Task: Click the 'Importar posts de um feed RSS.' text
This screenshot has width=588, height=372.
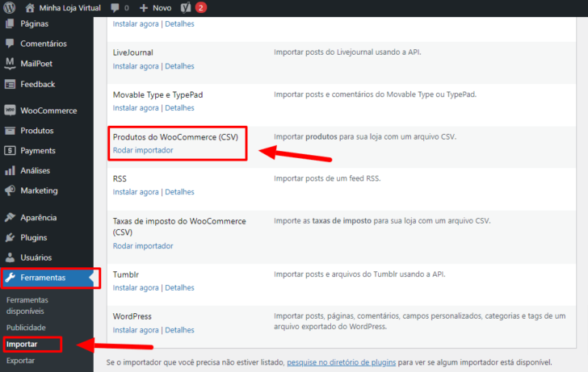Action: coord(327,178)
